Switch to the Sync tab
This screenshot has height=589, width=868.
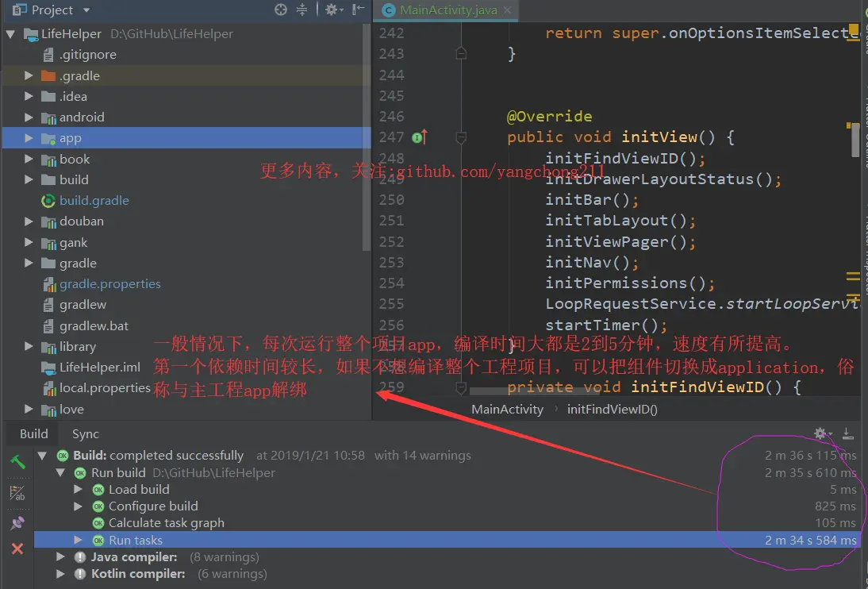click(x=85, y=434)
